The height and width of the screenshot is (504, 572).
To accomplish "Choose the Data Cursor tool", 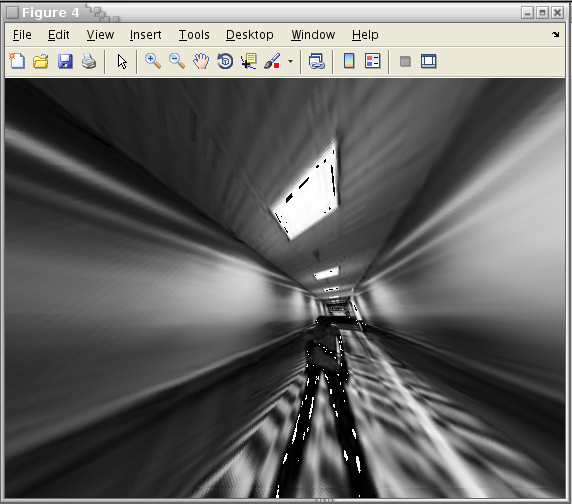I will (x=249, y=61).
